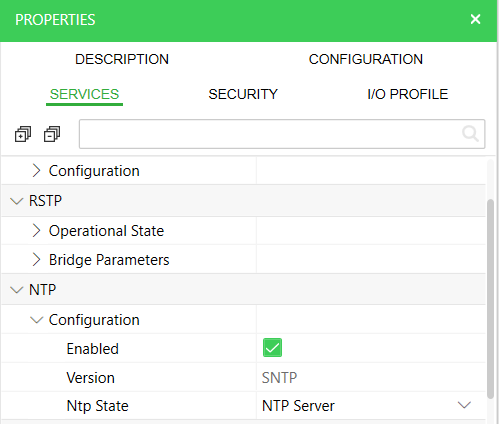The image size is (499, 424).
Task: Uncheck the NTP Enabled checkbox
Action: click(272, 348)
